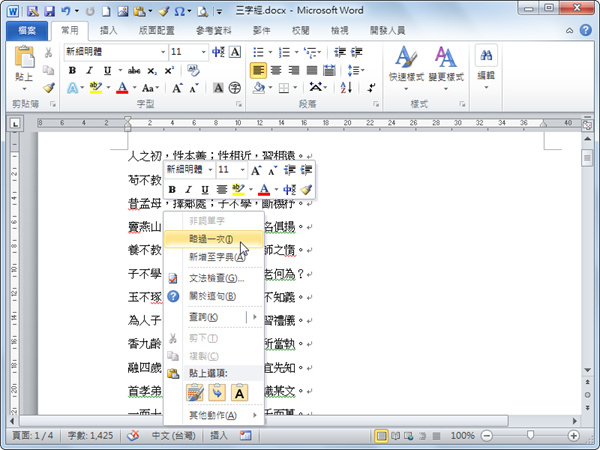
Task: Click the Bold button in ribbon
Action: 72,70
